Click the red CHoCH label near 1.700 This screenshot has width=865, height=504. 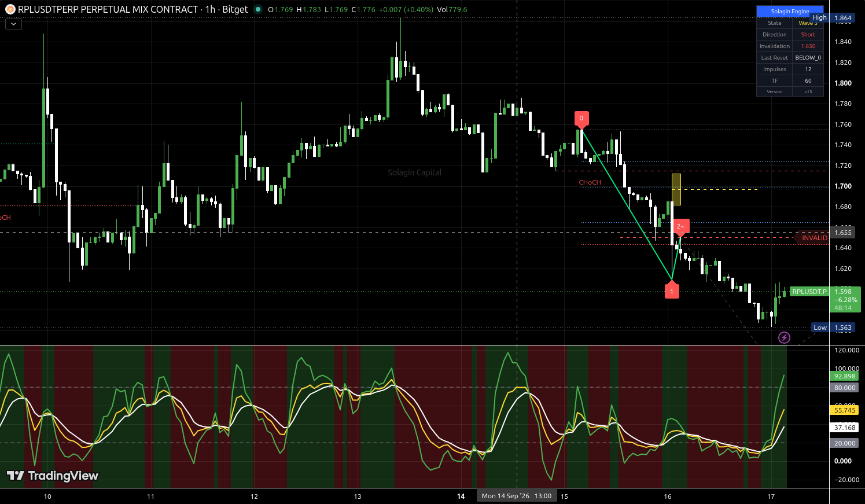(x=590, y=182)
